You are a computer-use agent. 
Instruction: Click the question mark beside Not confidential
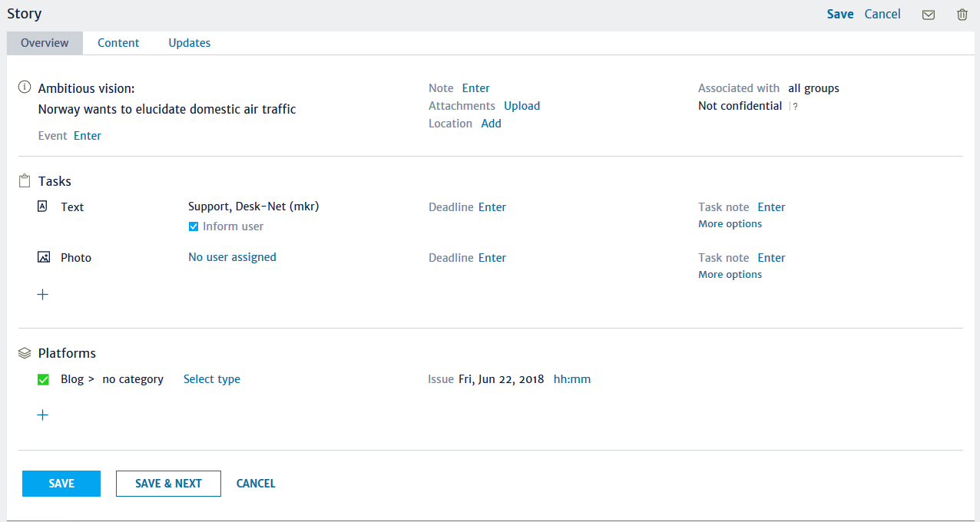coord(795,107)
